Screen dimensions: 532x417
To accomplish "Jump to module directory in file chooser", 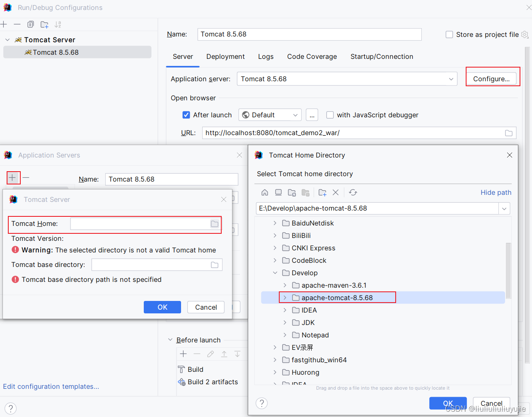I will pos(306,192).
